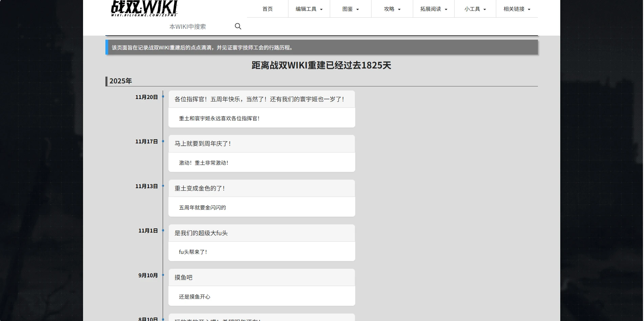Select the 重土变成金色的了 entry title
This screenshot has width=644, height=321.
coord(200,188)
